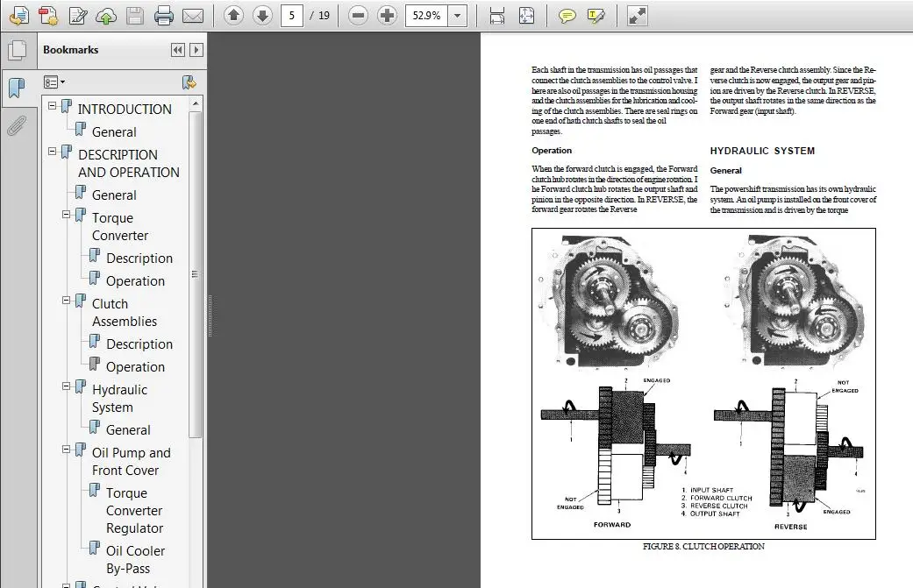Click the clutch operation figure image
The width and height of the screenshot is (913, 588).
click(x=703, y=384)
